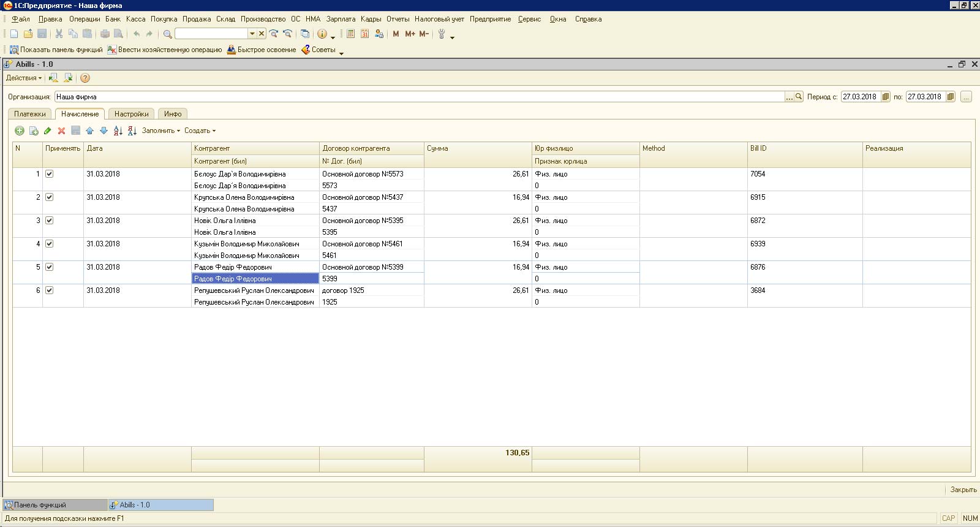Click the M+ memory add button
This screenshot has width=980, height=527.
click(410, 34)
